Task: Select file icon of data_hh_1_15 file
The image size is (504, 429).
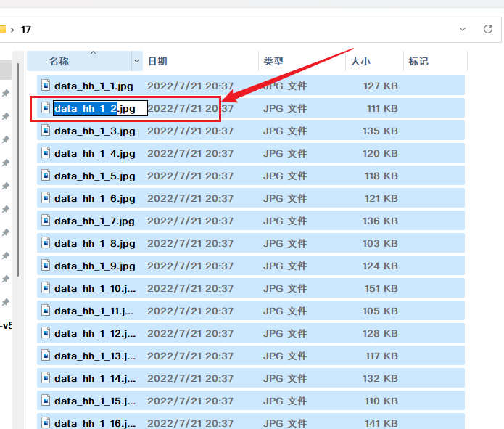Action: coord(46,401)
